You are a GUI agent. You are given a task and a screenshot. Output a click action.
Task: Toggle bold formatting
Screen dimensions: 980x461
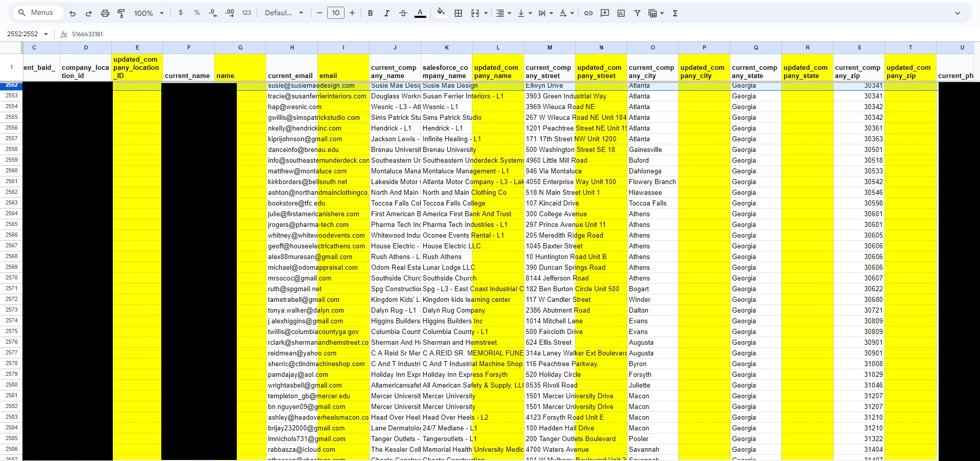pyautogui.click(x=371, y=13)
